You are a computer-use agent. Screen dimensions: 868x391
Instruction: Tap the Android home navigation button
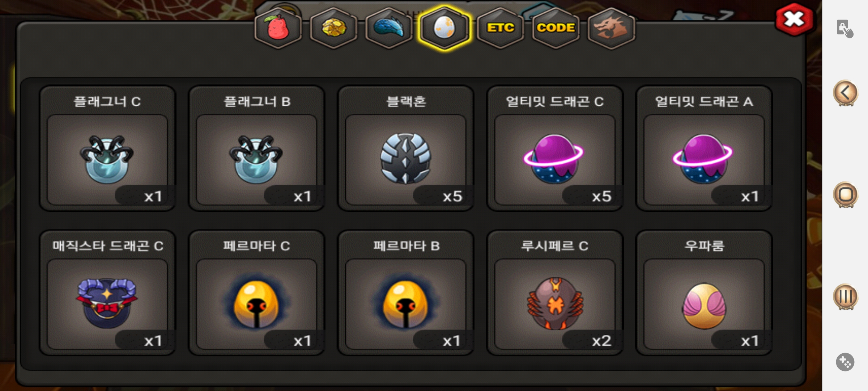click(845, 195)
